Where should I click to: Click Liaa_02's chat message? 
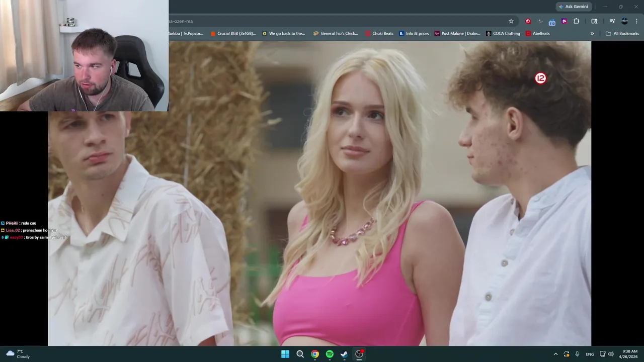pos(29,230)
